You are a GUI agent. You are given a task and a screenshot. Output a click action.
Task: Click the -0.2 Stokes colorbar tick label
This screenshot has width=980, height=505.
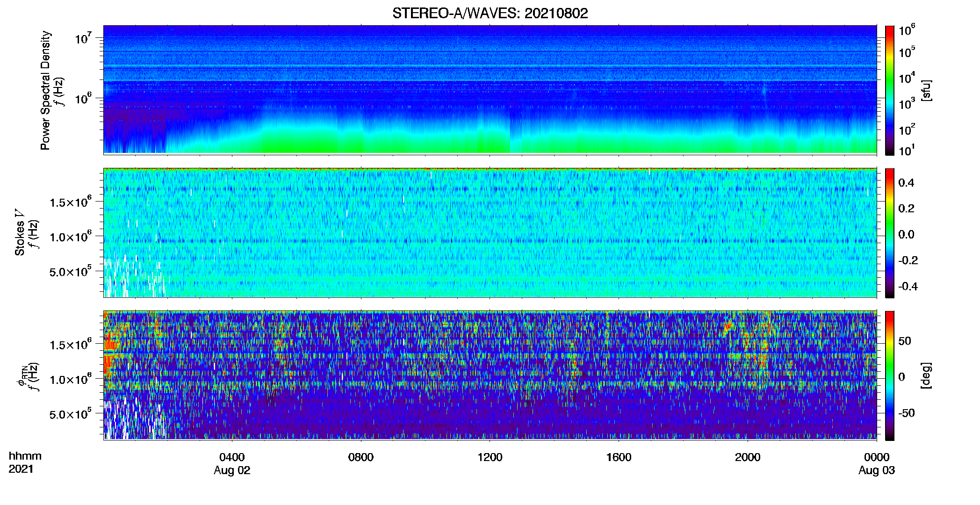[908, 260]
